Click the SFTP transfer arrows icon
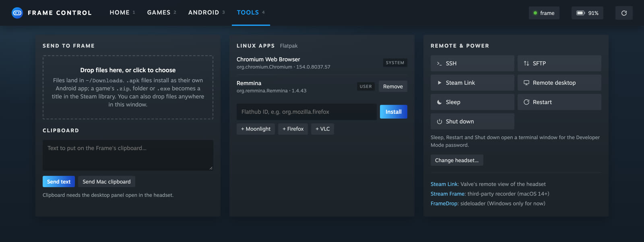The height and width of the screenshot is (242, 644). [x=526, y=63]
